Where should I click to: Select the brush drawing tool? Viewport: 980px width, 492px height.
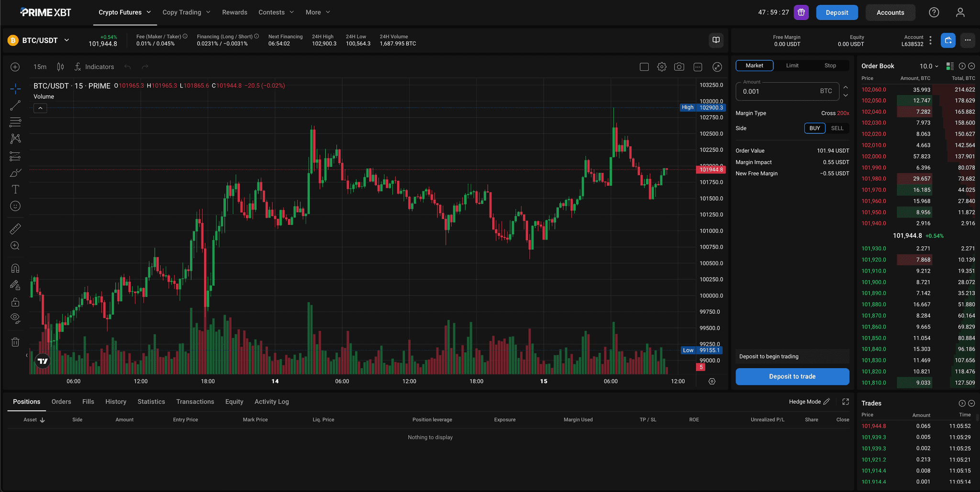point(15,173)
